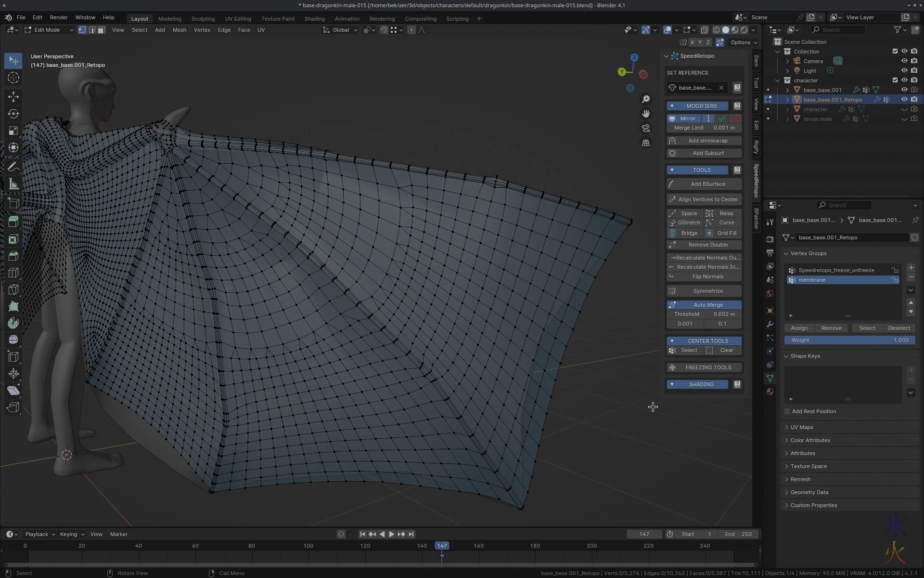Activate the Annotate tool
Screen dimensions: 924x578
13,167
